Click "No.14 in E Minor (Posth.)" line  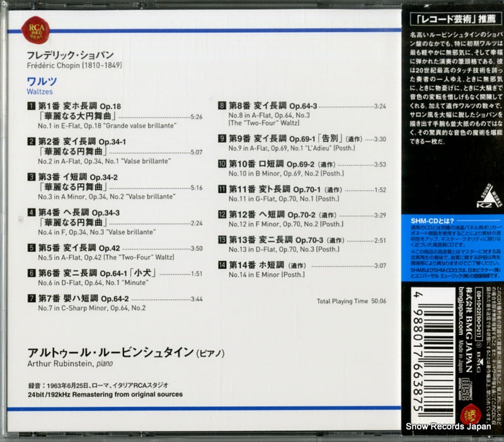266,275
